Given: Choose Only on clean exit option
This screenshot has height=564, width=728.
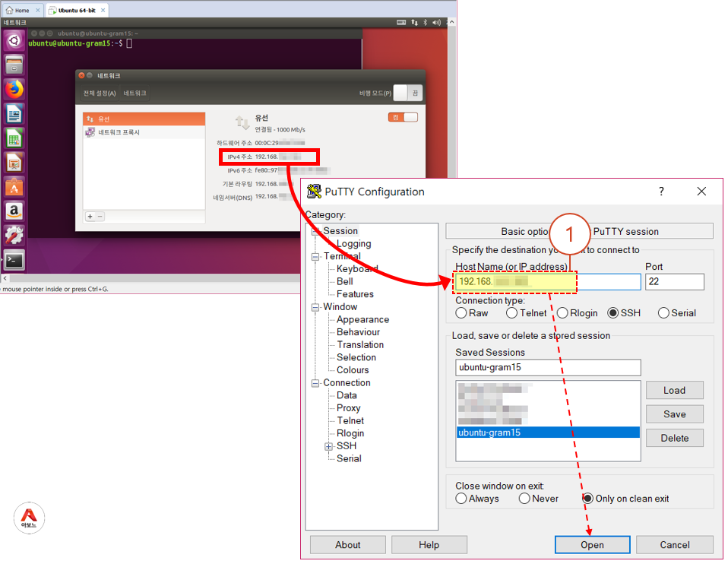Looking at the screenshot, I should [x=626, y=499].
